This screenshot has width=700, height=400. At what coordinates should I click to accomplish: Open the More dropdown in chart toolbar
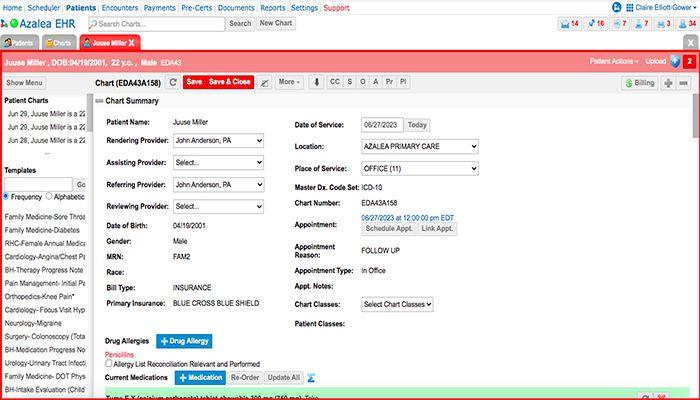tap(289, 82)
